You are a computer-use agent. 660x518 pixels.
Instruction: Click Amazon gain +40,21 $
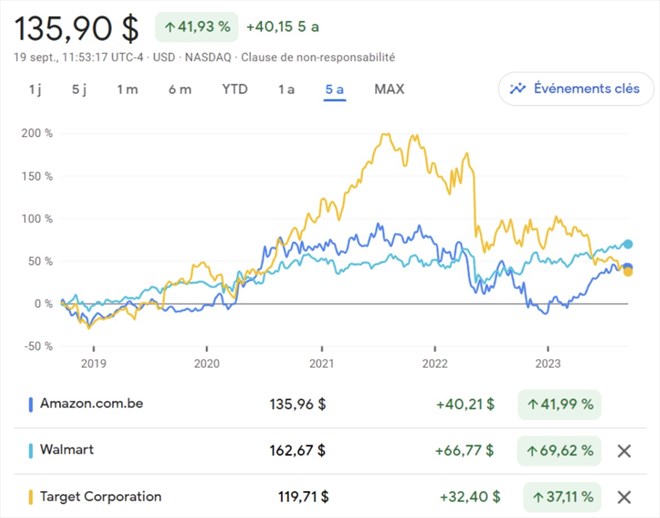coord(465,404)
